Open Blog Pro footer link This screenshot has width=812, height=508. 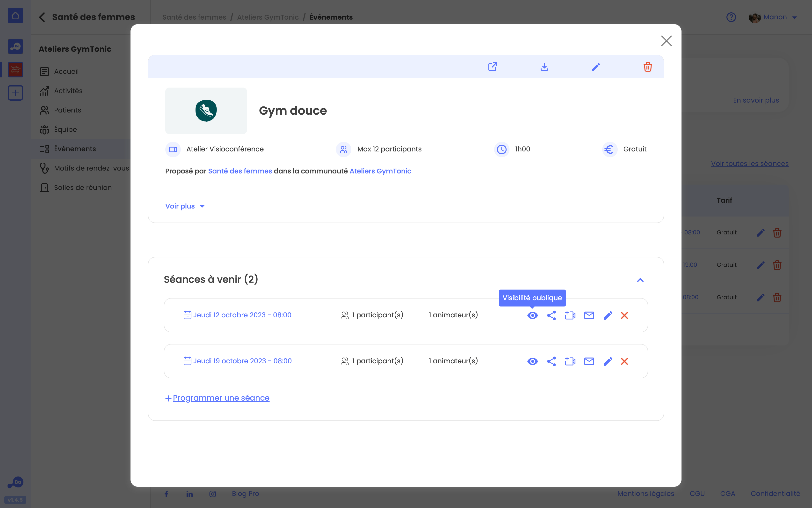245,493
